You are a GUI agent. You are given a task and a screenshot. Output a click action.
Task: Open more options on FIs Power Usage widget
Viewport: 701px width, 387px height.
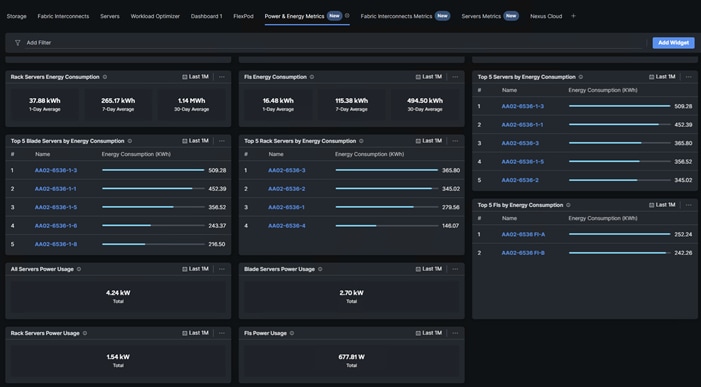pyautogui.click(x=455, y=333)
